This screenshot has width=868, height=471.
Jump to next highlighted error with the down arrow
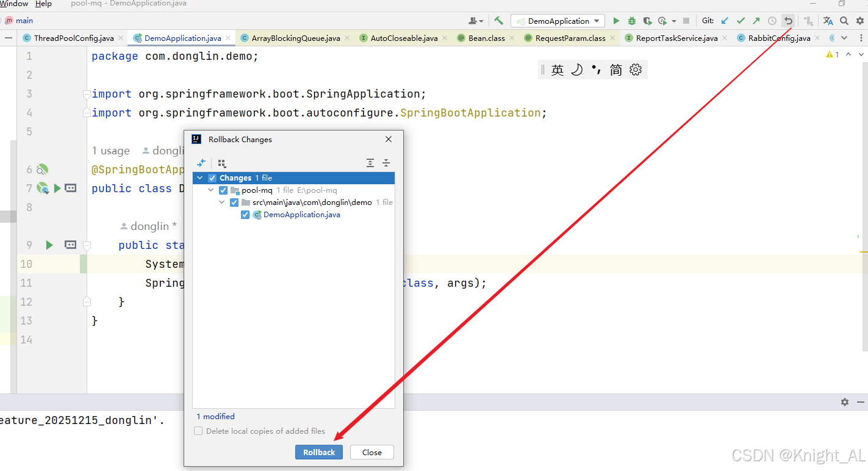pos(861,55)
